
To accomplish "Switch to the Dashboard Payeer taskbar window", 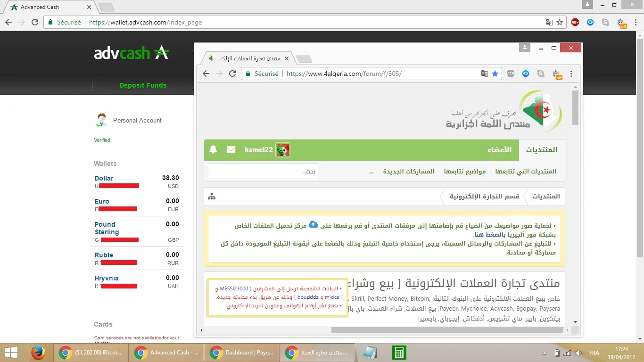I will coord(243,353).
